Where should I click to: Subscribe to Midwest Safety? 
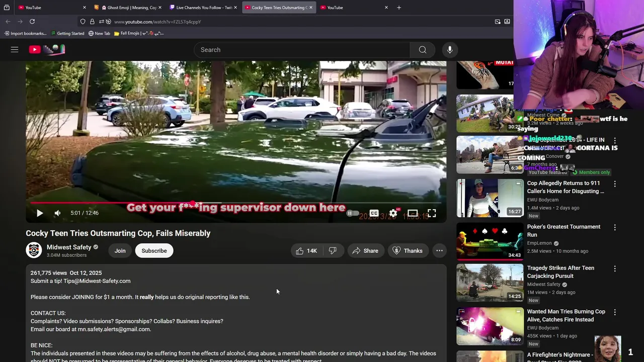[x=154, y=251]
